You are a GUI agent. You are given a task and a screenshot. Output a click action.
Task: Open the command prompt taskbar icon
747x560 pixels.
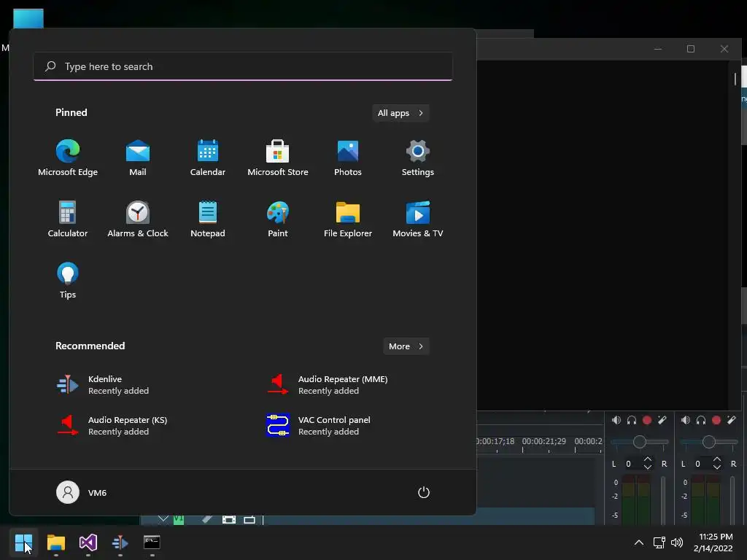[152, 542]
